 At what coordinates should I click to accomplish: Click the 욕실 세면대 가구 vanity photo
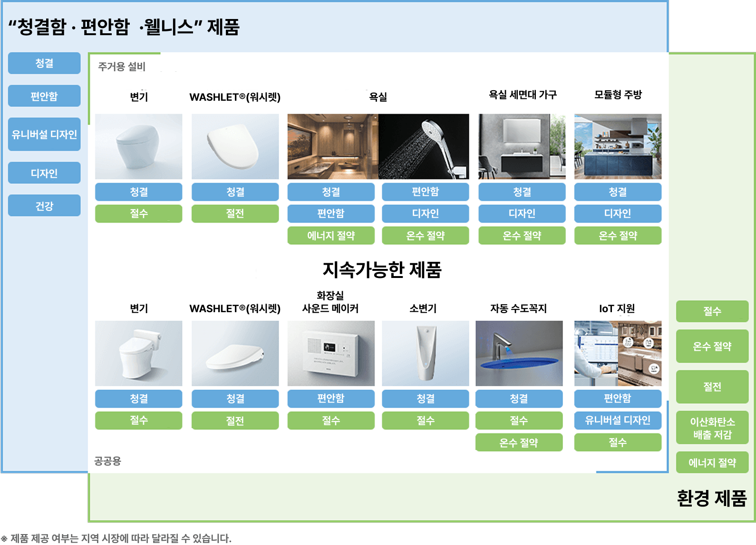pos(522,146)
